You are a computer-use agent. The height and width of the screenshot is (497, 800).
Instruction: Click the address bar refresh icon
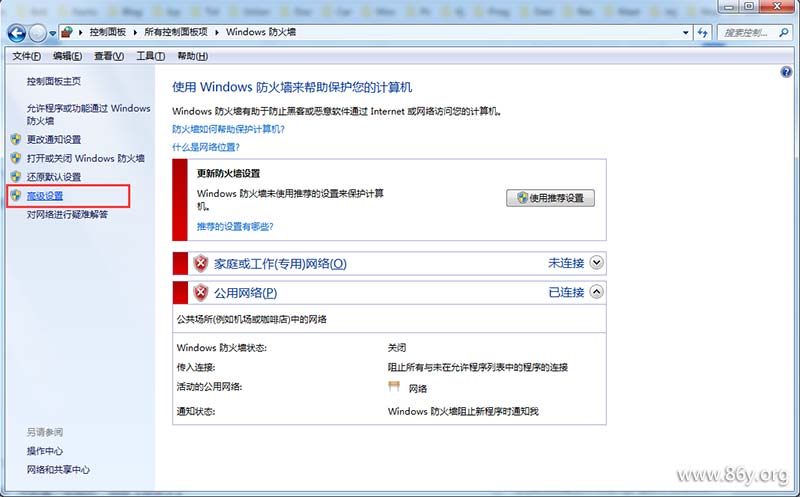click(x=703, y=33)
